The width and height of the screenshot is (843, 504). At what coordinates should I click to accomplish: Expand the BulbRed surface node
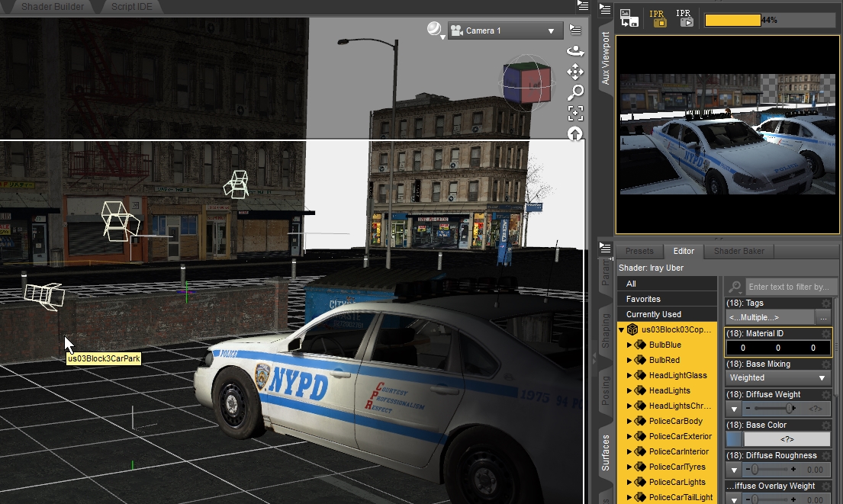(x=629, y=361)
